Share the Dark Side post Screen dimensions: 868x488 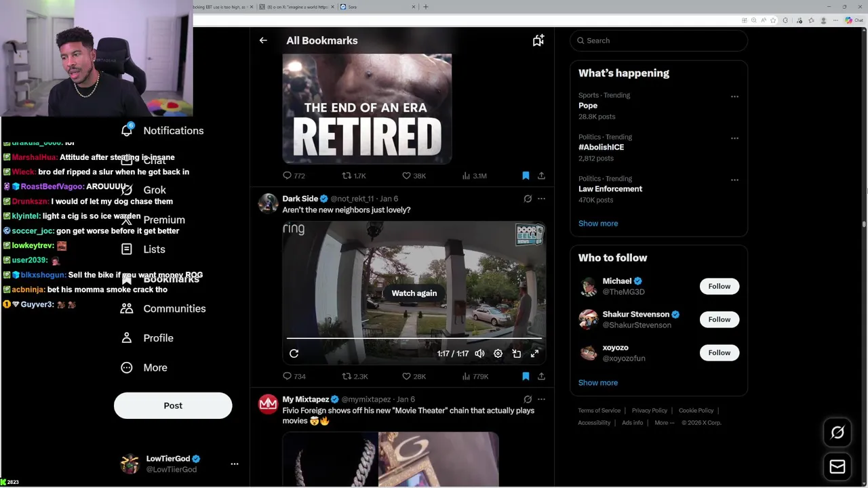coord(541,376)
